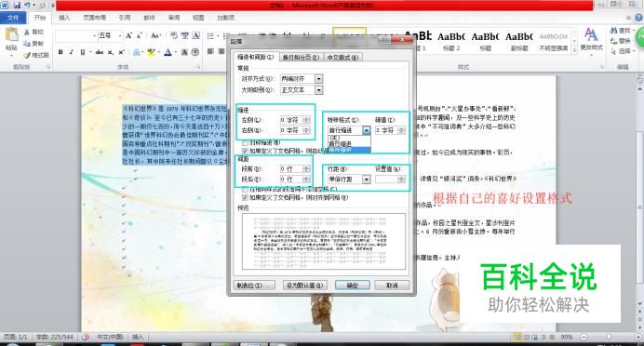This screenshot has height=346, width=644.
Task: Open the Insert ribbon tab
Action: [x=64, y=18]
